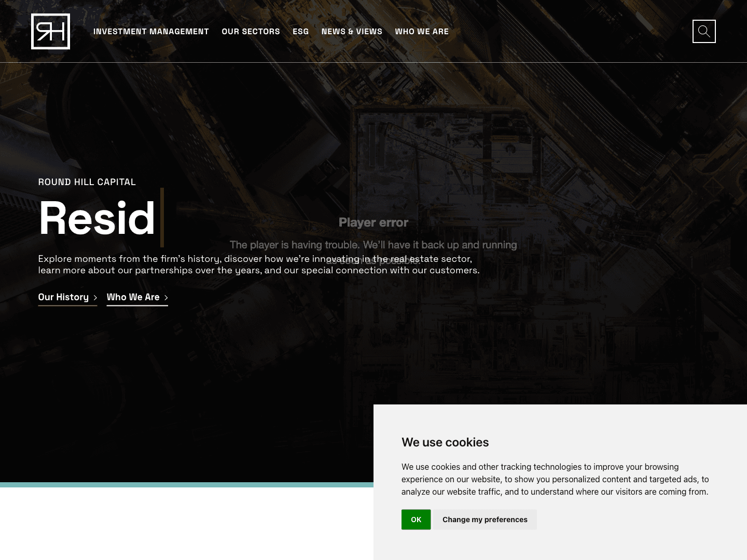Click the Round Hill Capital label

[x=87, y=182]
